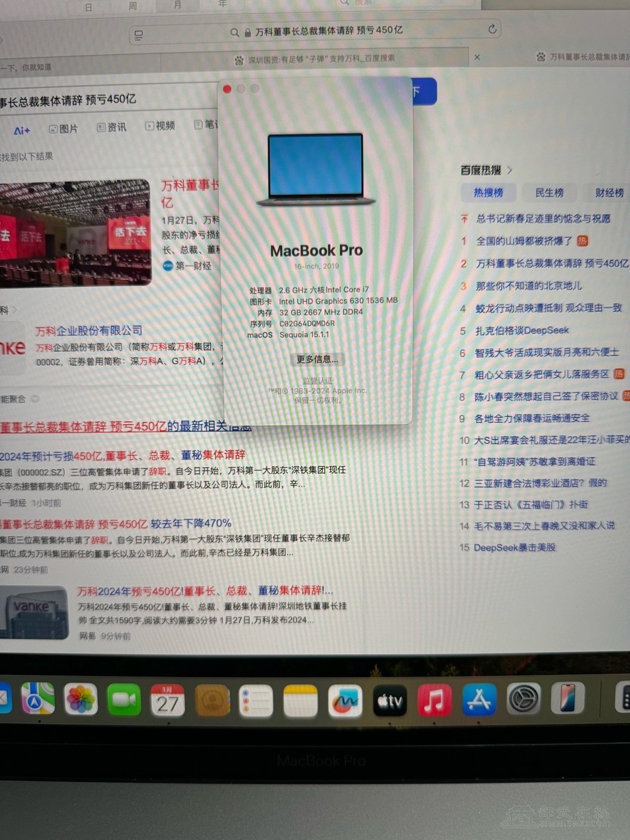Open Contacts from the Dock

[x=212, y=701]
